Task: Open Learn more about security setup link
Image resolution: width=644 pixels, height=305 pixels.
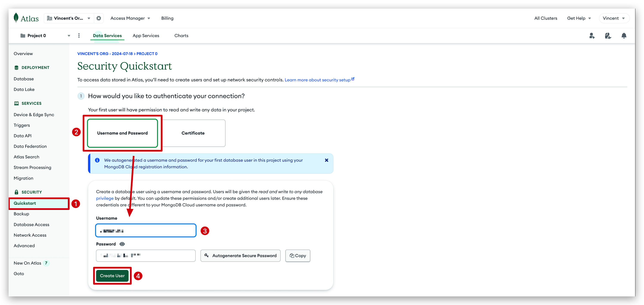Action: point(317,80)
